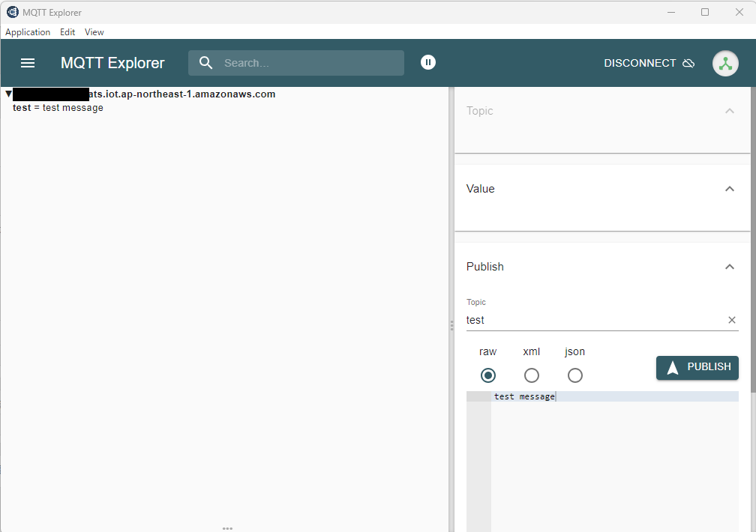Focus the publish Topic input field
Screen dimensions: 756x532
(595, 320)
